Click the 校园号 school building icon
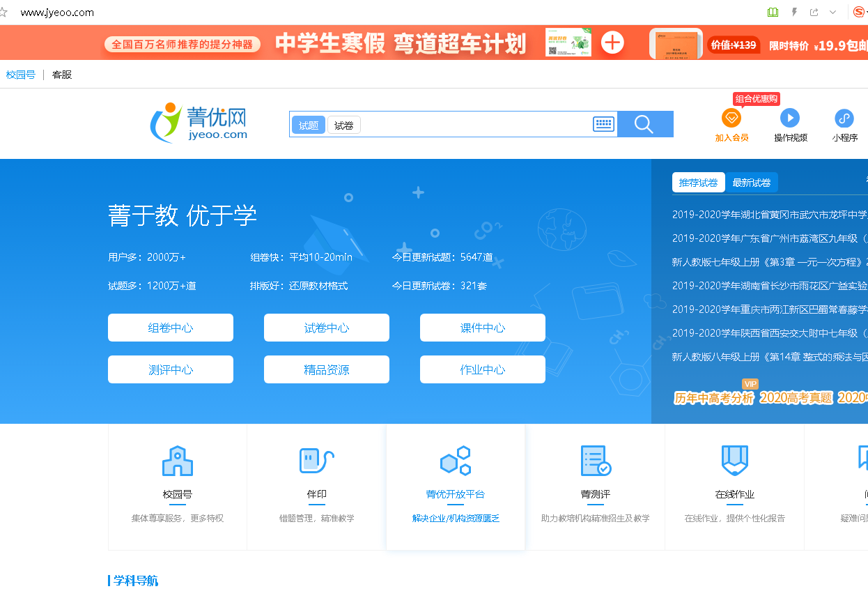Viewport: 868px width, 605px height. pos(178,461)
